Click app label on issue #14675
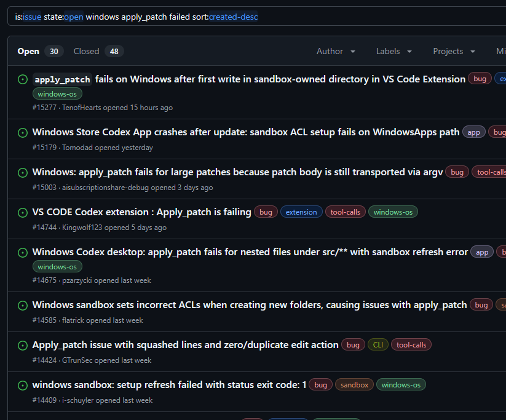The image size is (506, 420). click(482, 253)
